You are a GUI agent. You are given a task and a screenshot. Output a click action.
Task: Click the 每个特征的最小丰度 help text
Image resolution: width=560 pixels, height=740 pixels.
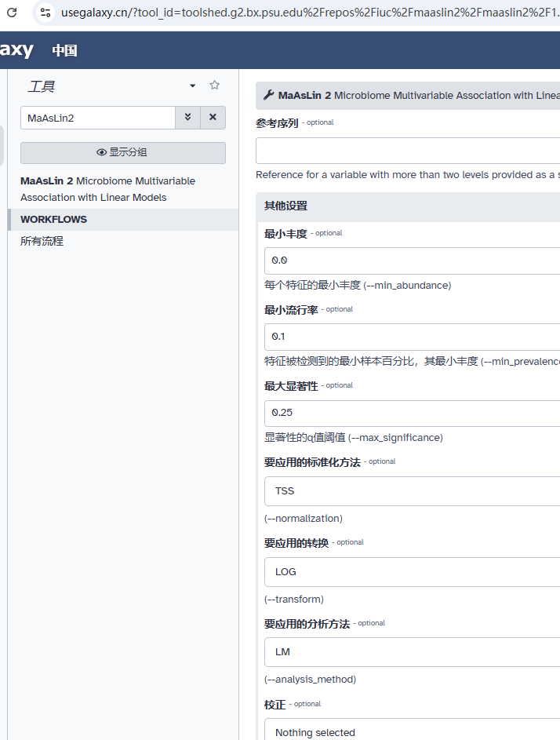coord(358,285)
